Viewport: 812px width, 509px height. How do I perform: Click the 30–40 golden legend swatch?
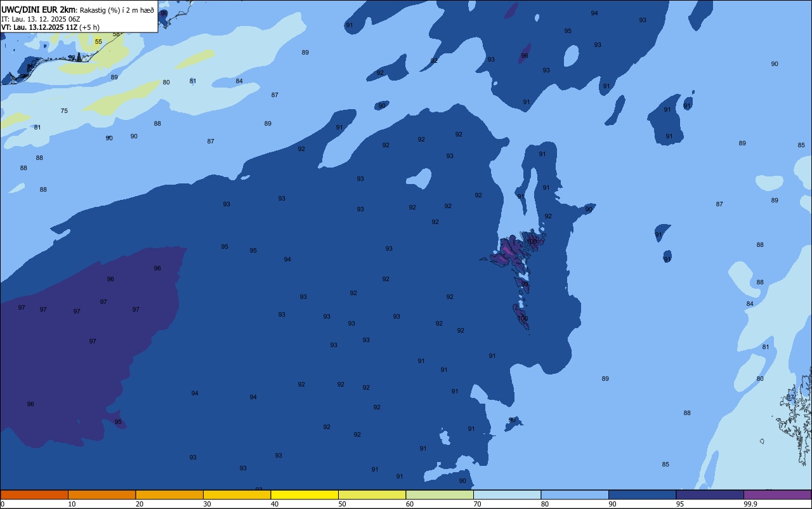pyautogui.click(x=237, y=494)
